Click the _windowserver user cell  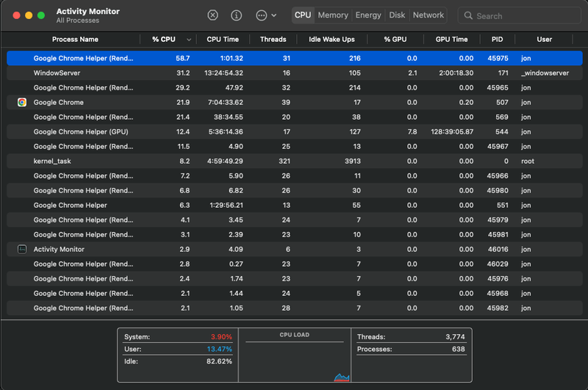(x=545, y=73)
